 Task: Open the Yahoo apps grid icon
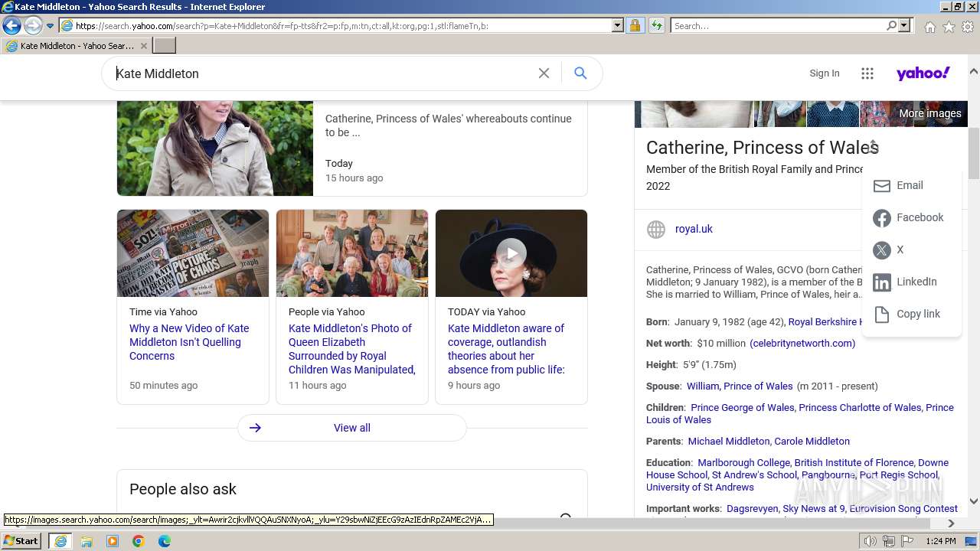pos(867,73)
